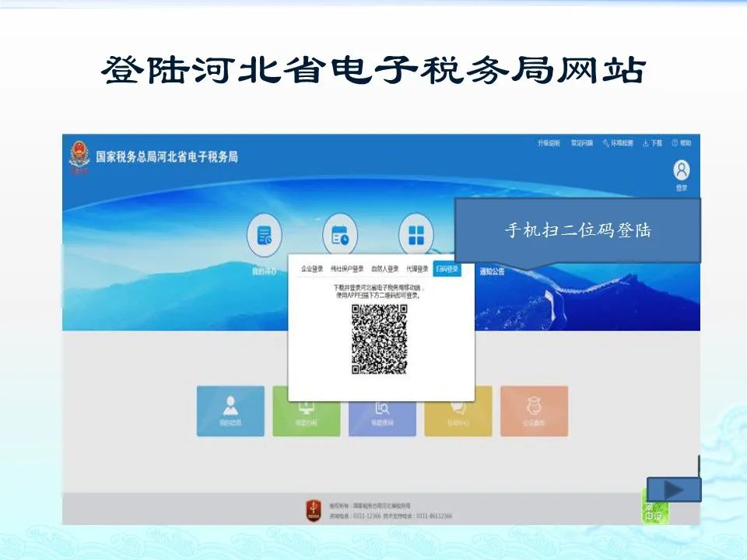Viewport: 747px width, 560px height.
Task: Open the blue tile with person icon
Action: tap(230, 411)
